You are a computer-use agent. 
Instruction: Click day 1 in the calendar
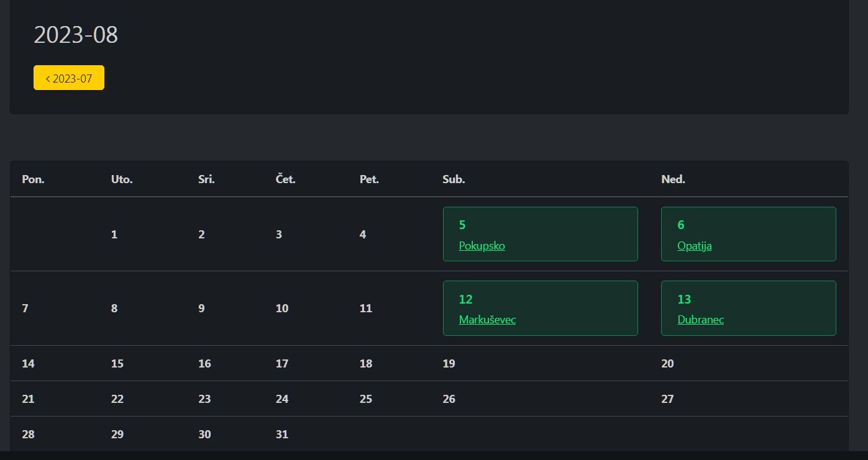[x=114, y=235]
